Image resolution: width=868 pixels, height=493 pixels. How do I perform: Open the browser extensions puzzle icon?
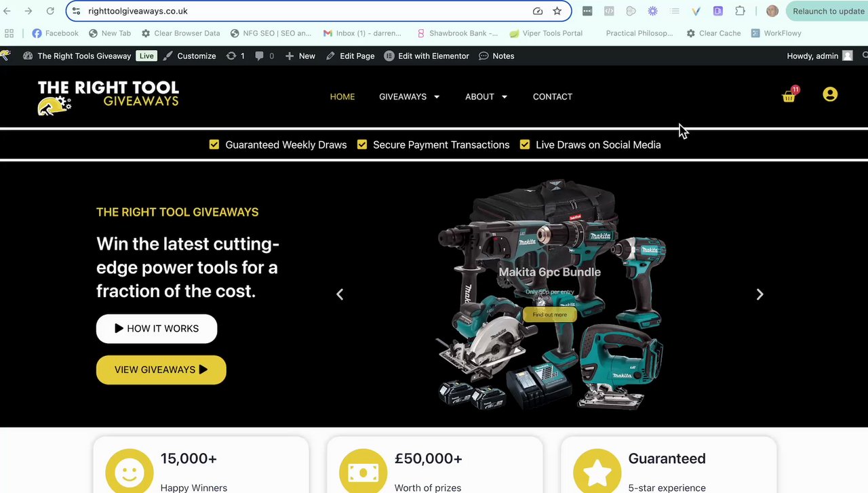(740, 11)
